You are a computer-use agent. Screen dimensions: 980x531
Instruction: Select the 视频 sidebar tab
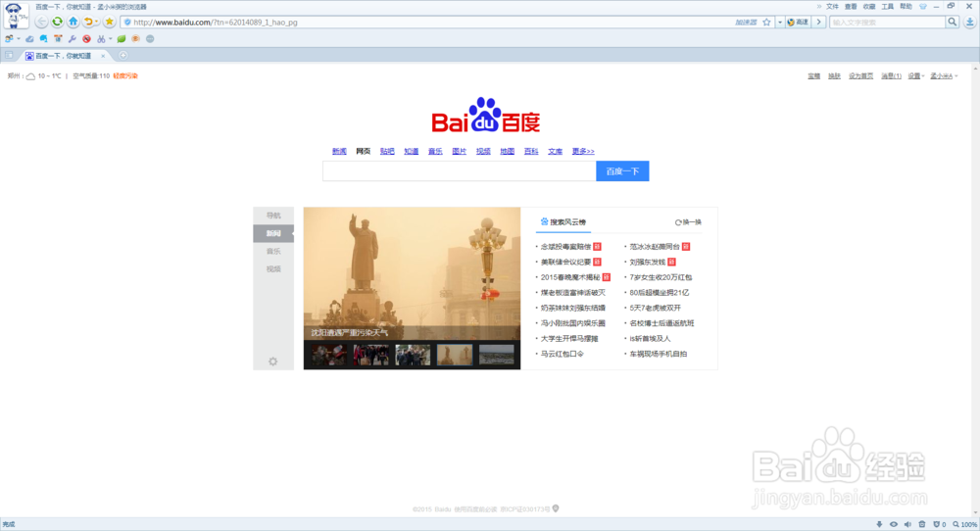tap(273, 269)
